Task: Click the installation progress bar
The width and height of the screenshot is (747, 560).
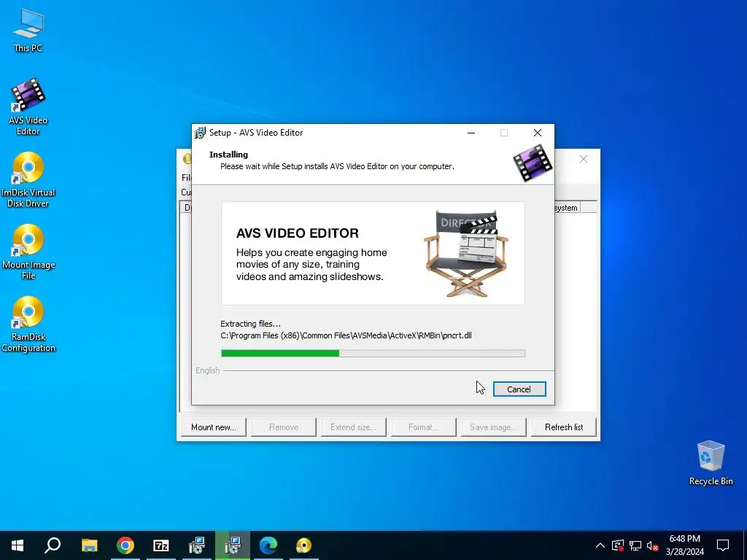Action: pos(373,354)
